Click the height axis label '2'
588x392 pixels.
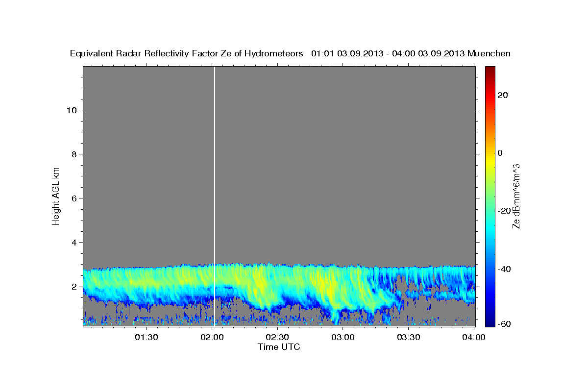(75, 286)
